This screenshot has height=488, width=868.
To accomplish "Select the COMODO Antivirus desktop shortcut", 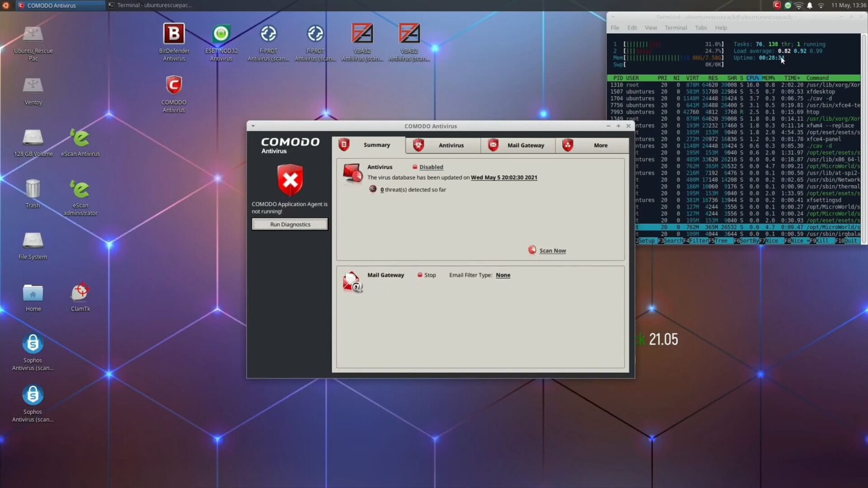I will pyautogui.click(x=173, y=85).
